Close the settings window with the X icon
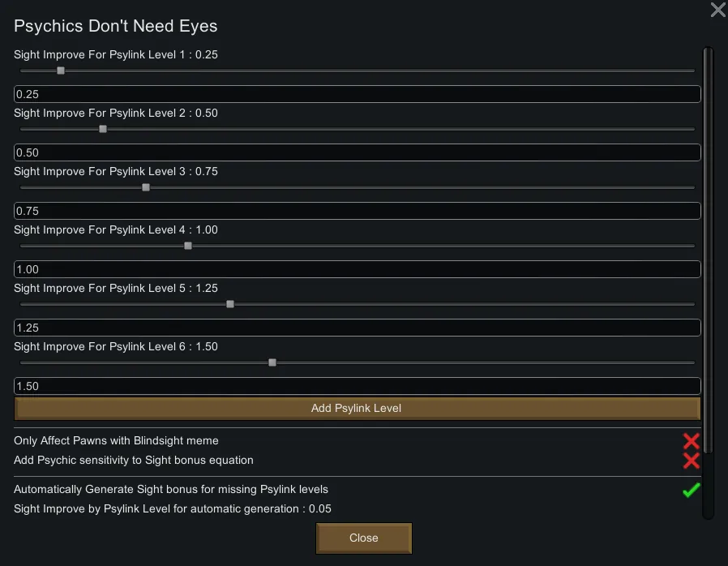Screen dimensions: 728x566 click(717, 10)
